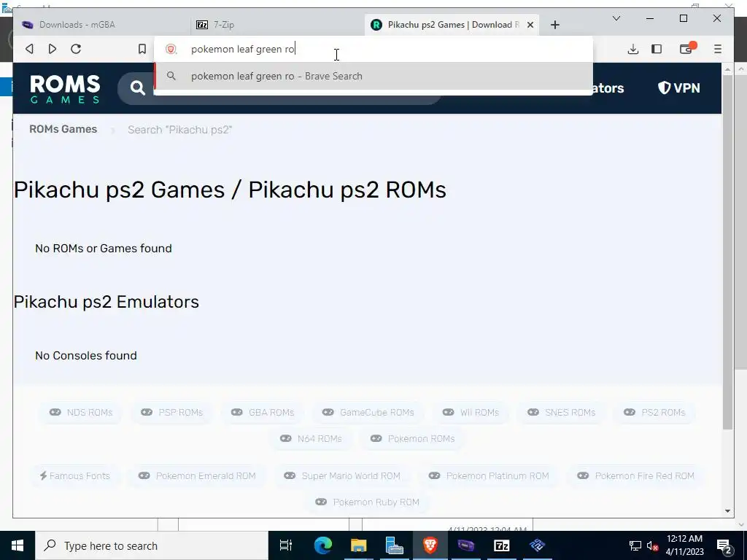Click the page vertical scrollbar thumb
Viewport: 747px width, 560px height.
[727, 252]
